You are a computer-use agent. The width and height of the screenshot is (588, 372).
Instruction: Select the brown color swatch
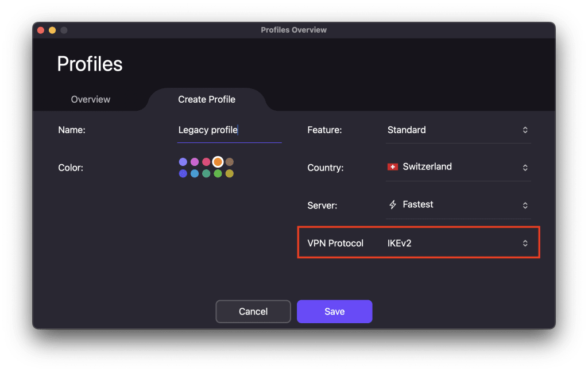[229, 162]
